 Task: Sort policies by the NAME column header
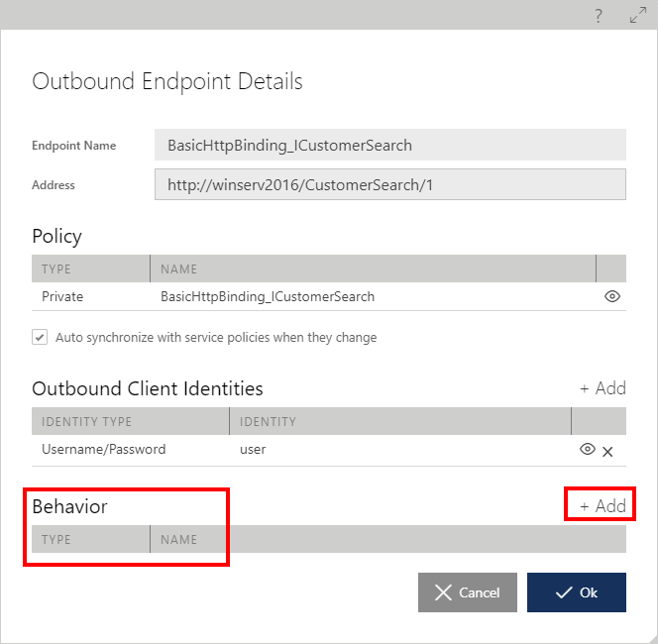[x=373, y=268]
